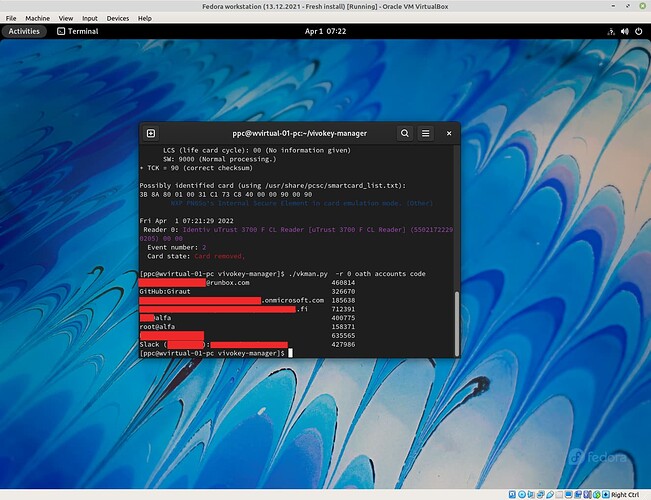Click the Right Ctrl host key label
The height and width of the screenshot is (500, 651).
click(x=625, y=495)
